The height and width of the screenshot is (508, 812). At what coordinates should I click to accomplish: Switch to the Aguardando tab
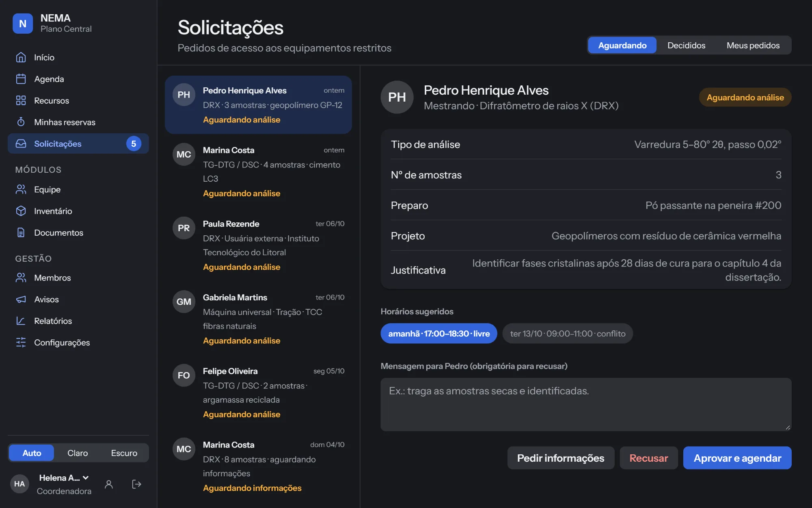(622, 45)
